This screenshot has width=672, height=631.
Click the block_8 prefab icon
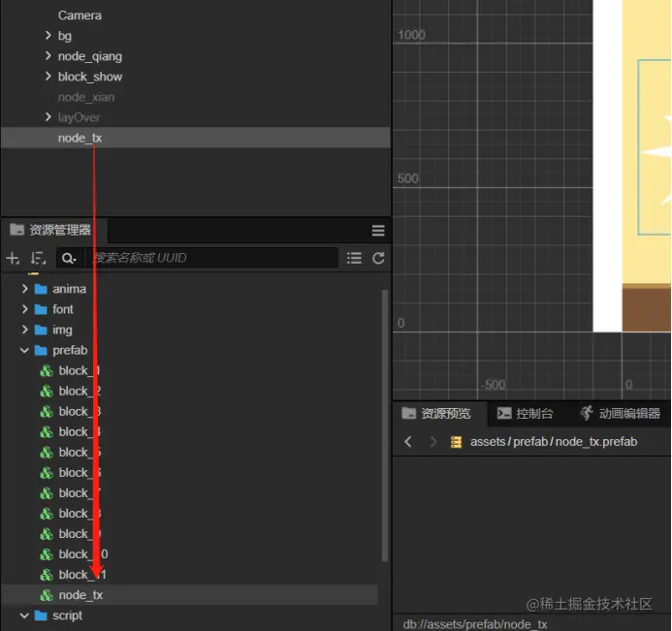47,513
